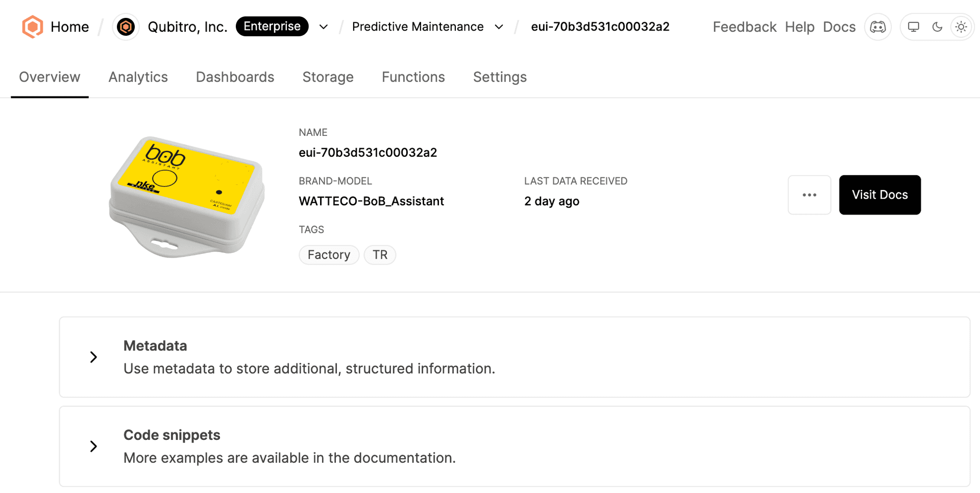Switch to dark theme moon icon

point(937,27)
